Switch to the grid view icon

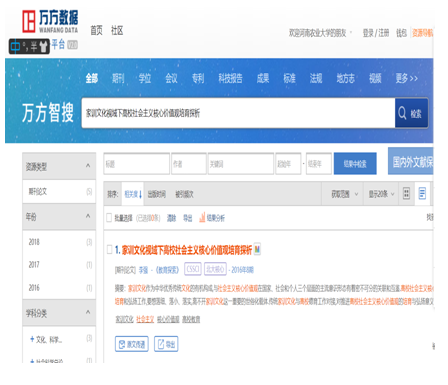tap(406, 193)
